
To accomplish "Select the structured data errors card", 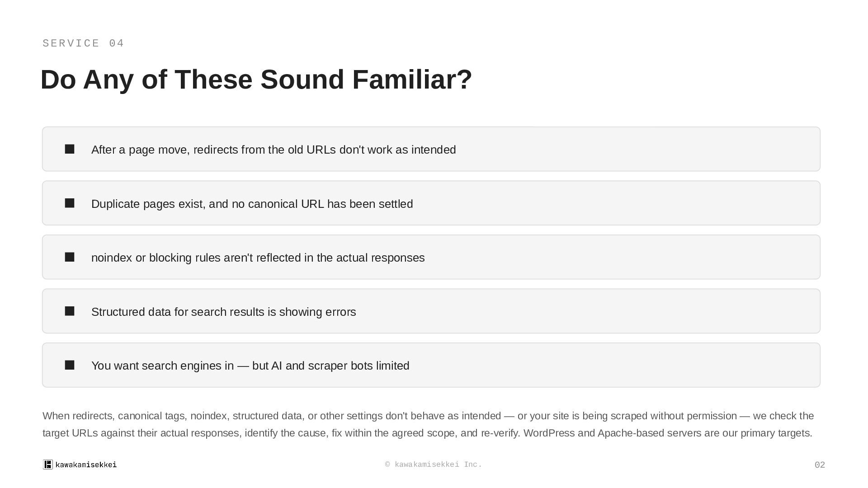I will click(431, 311).
